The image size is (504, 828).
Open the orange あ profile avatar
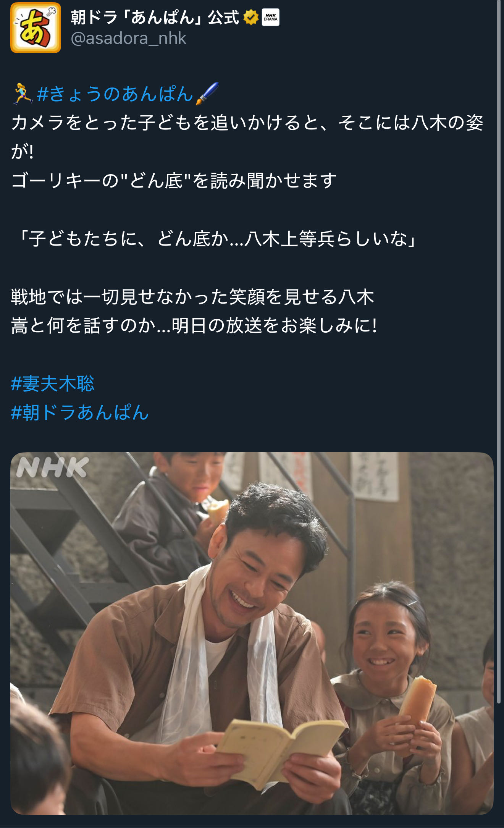tap(36, 27)
